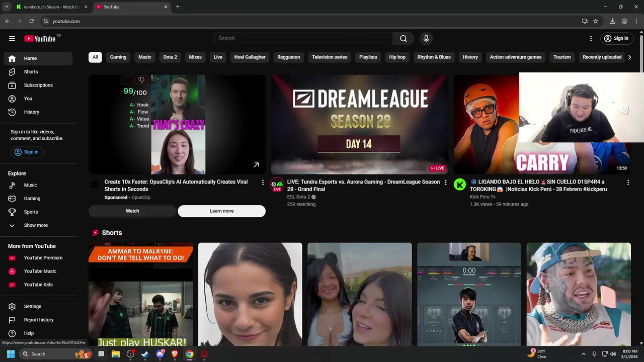Click the Watch button on the ad
The height and width of the screenshot is (362, 644).
(132, 211)
